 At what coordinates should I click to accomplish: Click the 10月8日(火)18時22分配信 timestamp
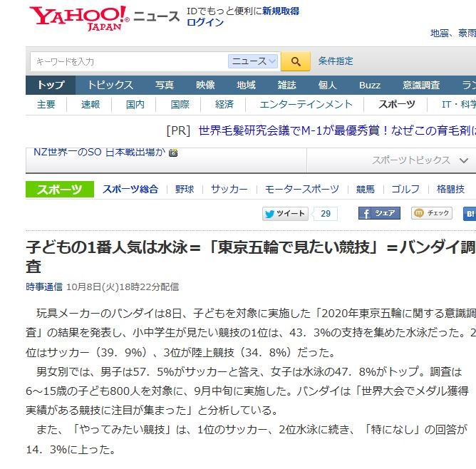point(123,287)
